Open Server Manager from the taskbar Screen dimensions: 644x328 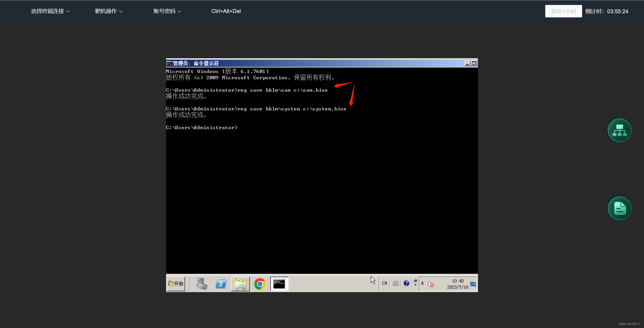point(202,284)
